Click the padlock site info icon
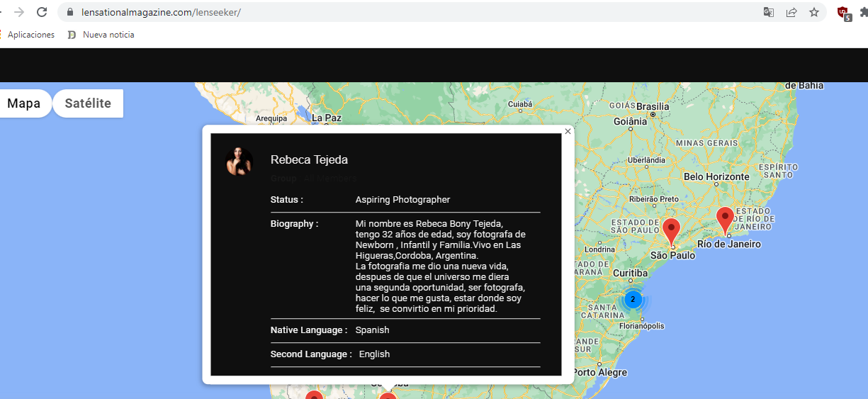Image resolution: width=868 pixels, height=399 pixels. coord(69,13)
